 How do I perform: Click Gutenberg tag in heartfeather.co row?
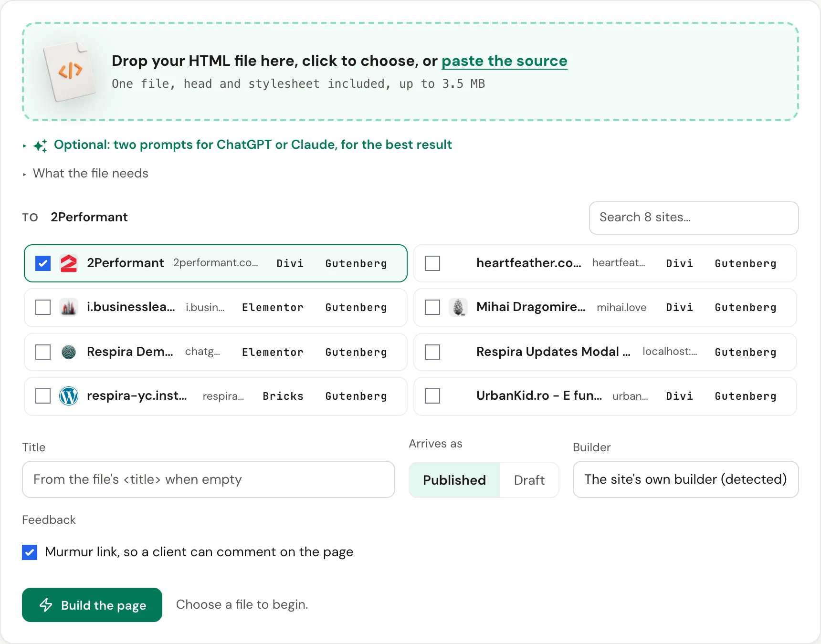(746, 264)
